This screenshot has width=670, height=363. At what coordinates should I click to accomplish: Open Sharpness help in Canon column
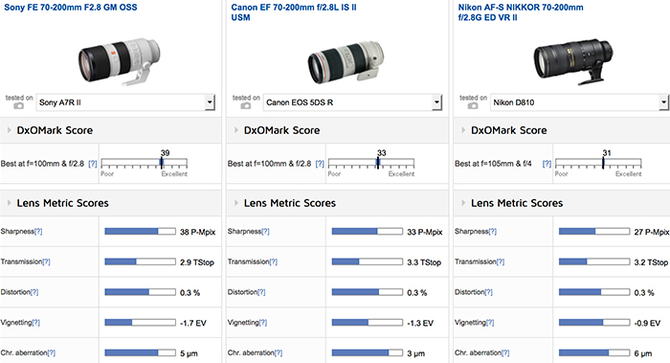265,231
